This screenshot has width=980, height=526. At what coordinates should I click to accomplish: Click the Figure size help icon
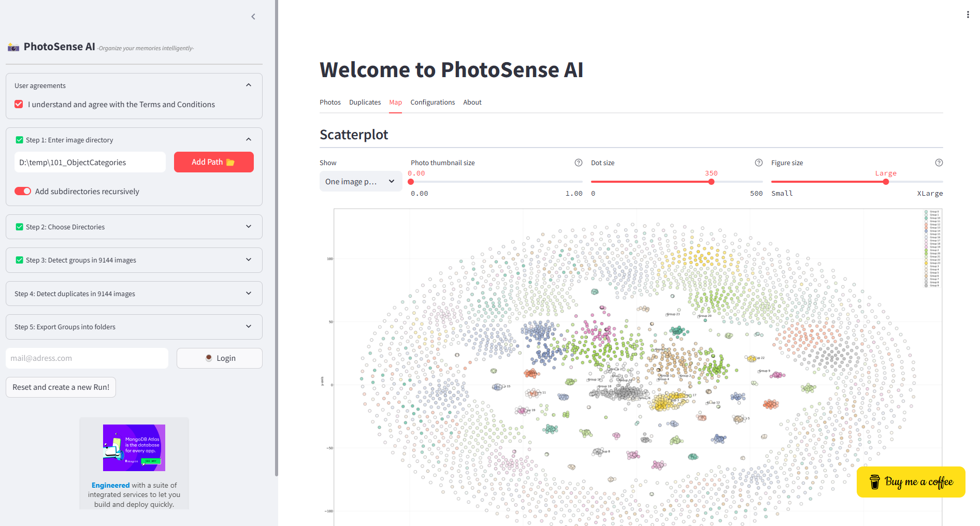coord(939,163)
